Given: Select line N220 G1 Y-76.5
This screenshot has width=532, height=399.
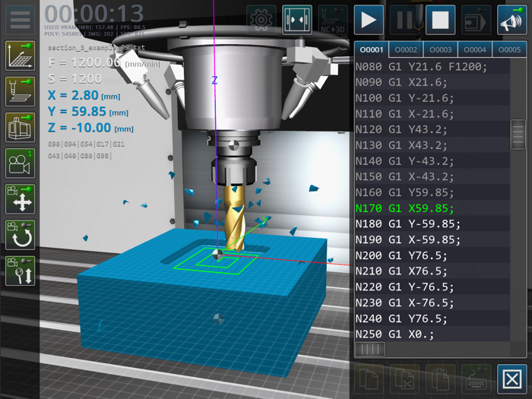Looking at the screenshot, I should 432,287.
